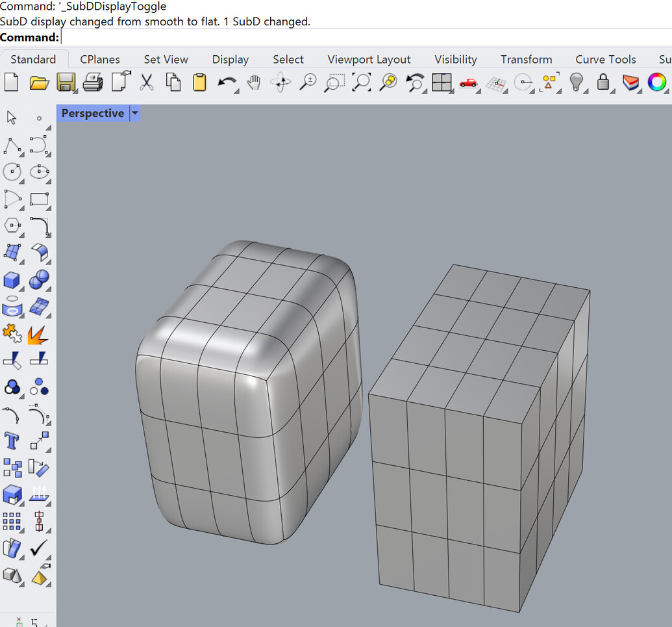Click the four viewport layout icon

click(442, 83)
